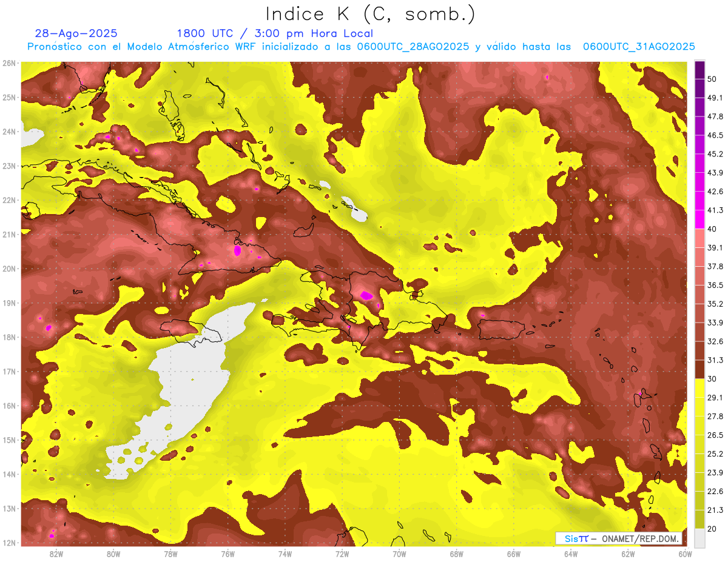The height and width of the screenshot is (562, 728).
Task: Click the "45.2" colorbar value
Action: tap(716, 154)
